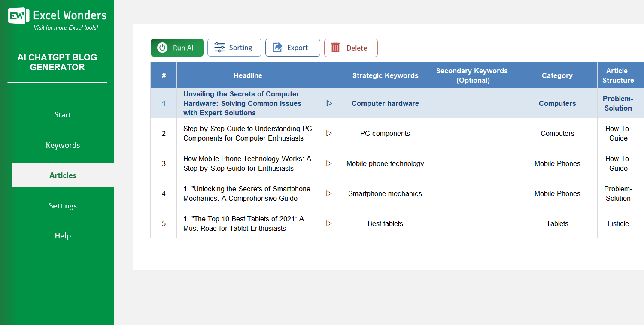Click the play triangle for the Mobile Phone Technology article
644x325 pixels.
(x=329, y=163)
